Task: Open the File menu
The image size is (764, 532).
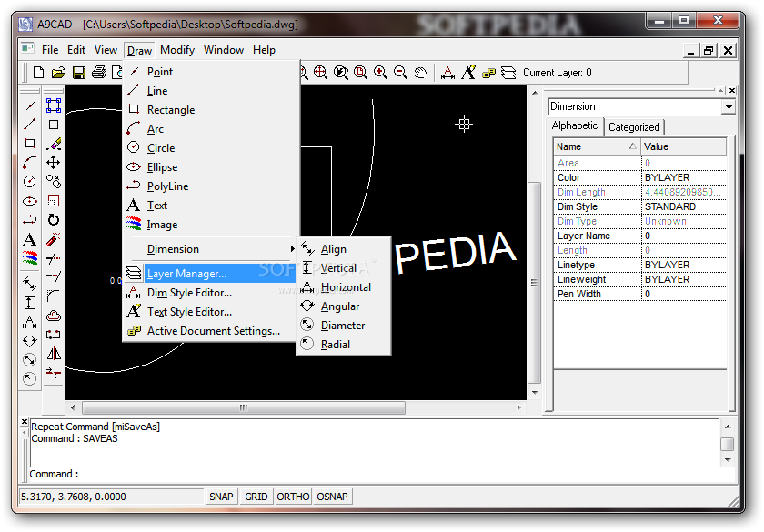Action: [x=50, y=50]
